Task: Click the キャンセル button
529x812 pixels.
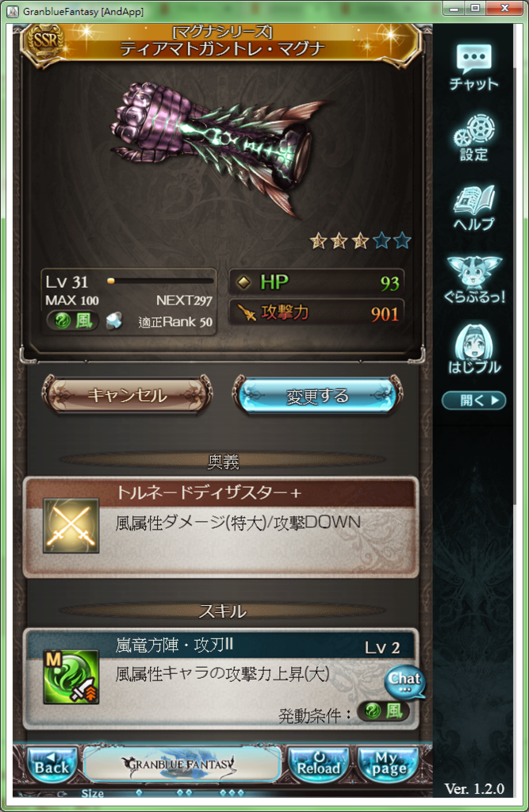Action: 127,395
